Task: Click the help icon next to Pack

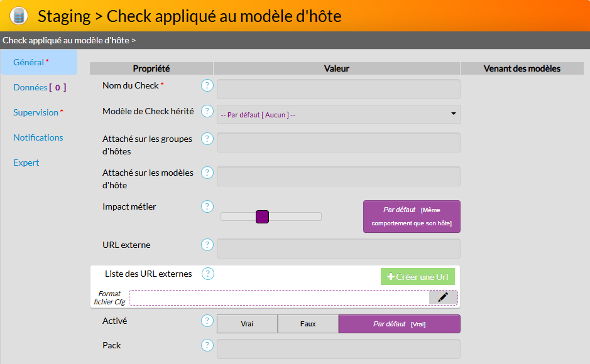Action: [x=207, y=345]
